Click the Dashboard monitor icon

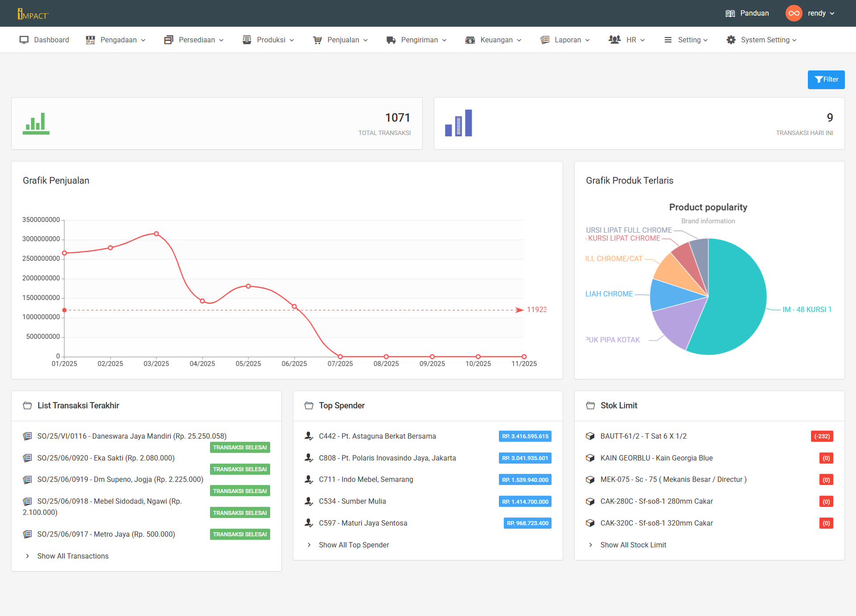click(24, 40)
